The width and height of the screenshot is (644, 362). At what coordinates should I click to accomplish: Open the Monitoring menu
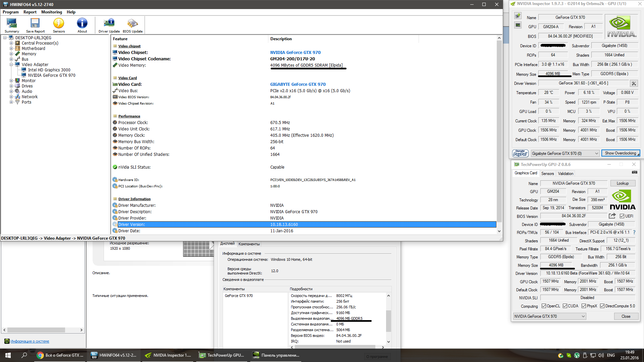coord(51,12)
